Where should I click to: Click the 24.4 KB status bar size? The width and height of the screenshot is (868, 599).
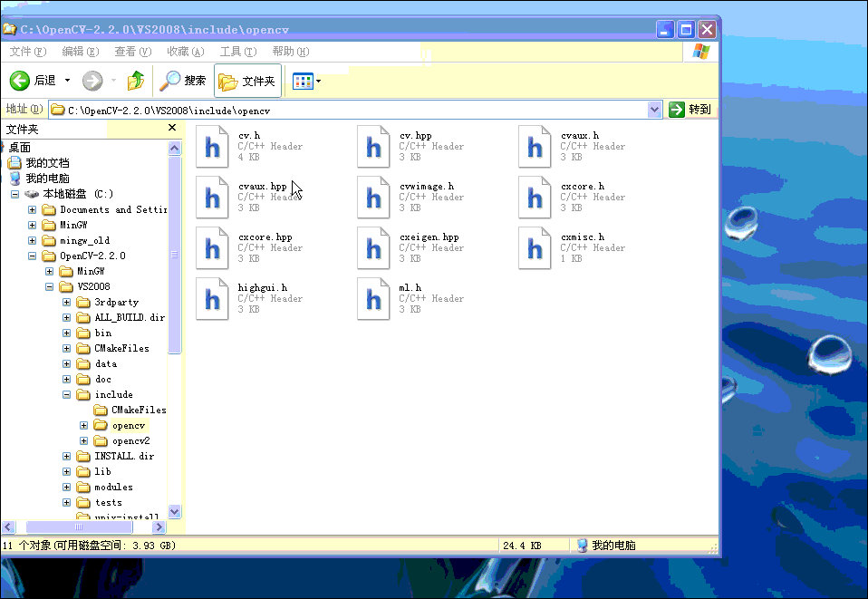coord(522,546)
